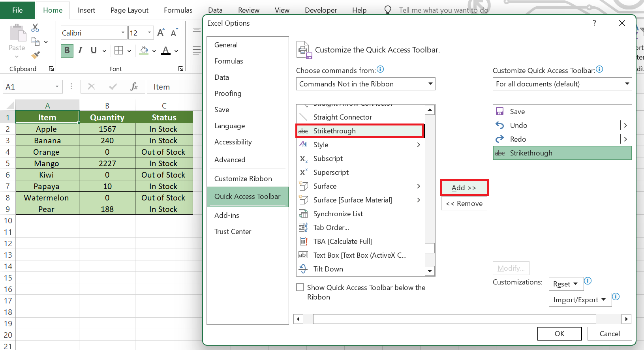Select General in Excel Options sidebar
644x350 pixels.
click(248, 45)
